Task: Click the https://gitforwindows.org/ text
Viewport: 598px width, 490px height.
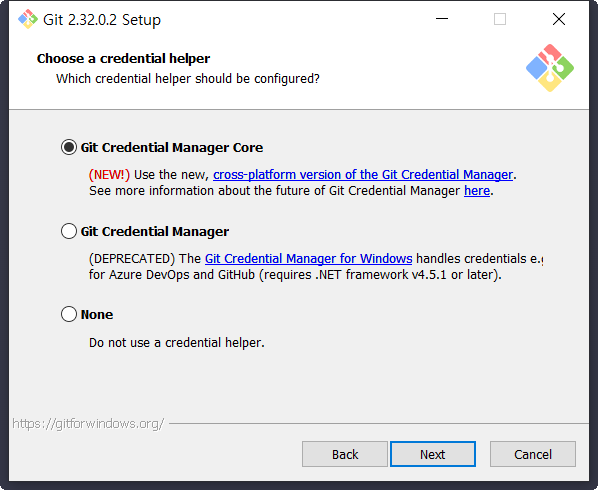Action: tap(88, 424)
